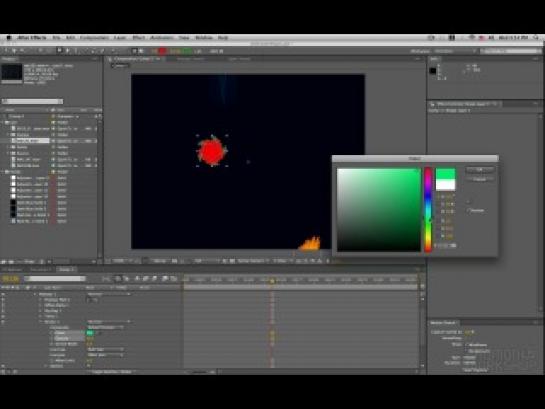Open the Workspace dropdown in toolbar
Viewport: 545px width, 409px height.
click(x=455, y=51)
